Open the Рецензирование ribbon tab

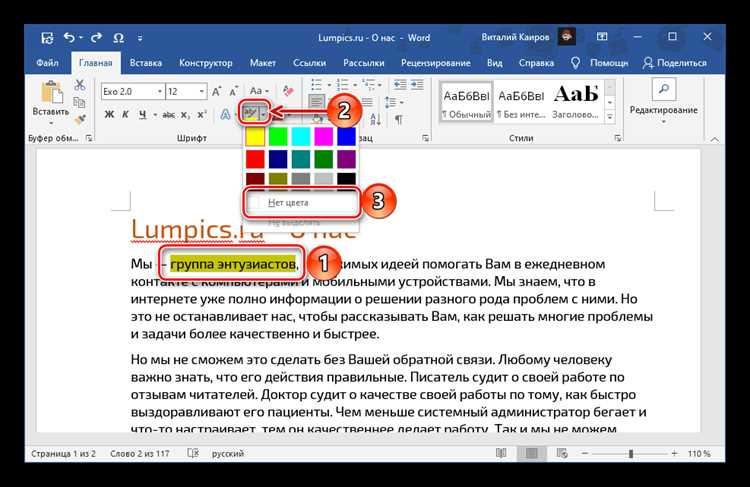coord(435,63)
